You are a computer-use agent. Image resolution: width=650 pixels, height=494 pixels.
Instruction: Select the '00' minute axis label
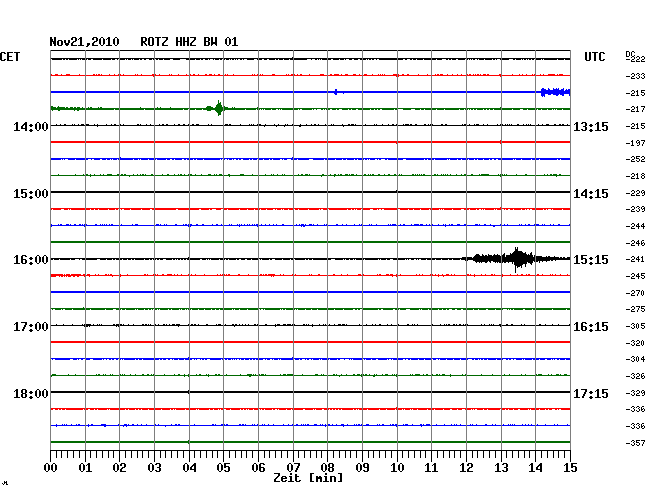51,468
